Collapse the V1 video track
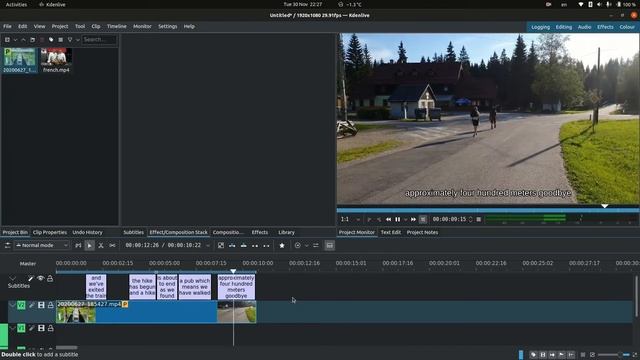Viewport: 640px width, 360px height. (12, 328)
